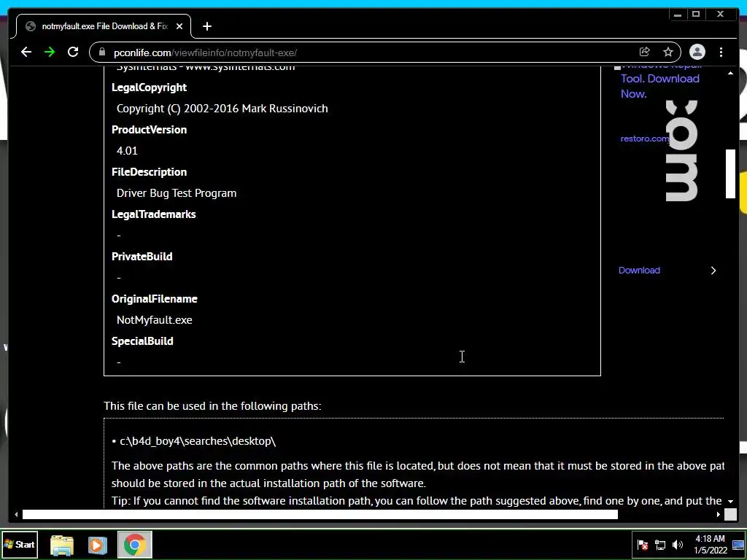Minimize the Chrome window
This screenshot has width=747, height=560.
tap(678, 15)
